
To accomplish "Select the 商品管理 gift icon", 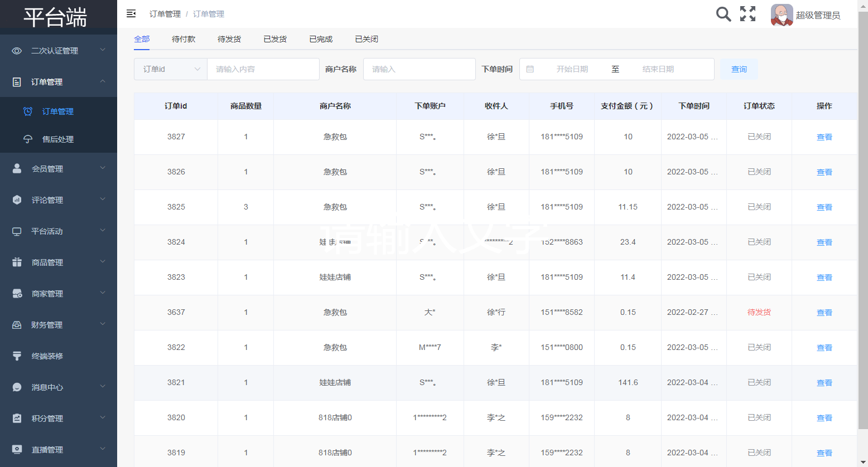I will 17,262.
